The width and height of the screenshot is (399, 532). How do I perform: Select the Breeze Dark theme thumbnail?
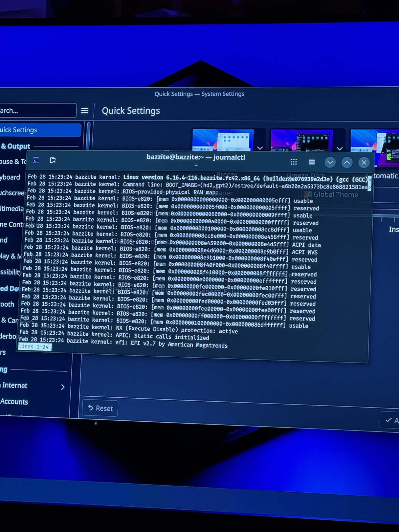302,141
